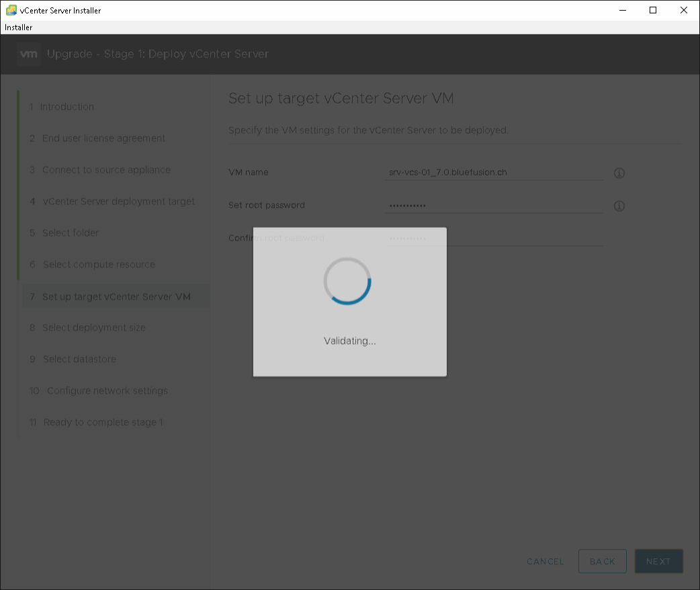Click the info icon beside root password

coord(619,206)
